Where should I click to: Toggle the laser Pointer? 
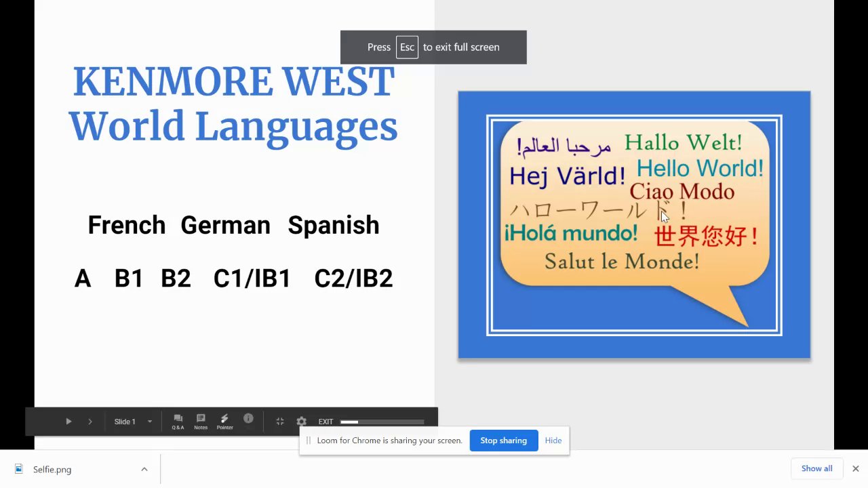tap(224, 422)
